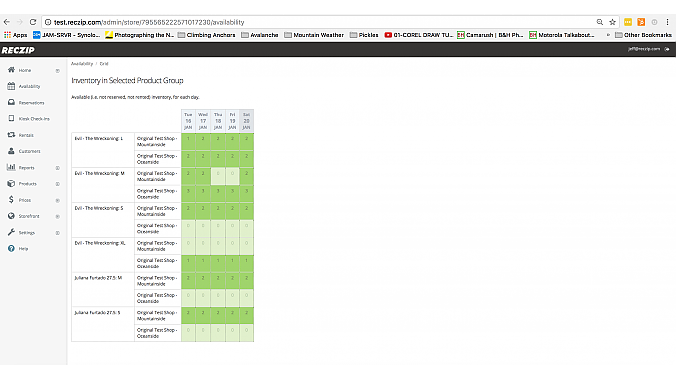Open the Pickles bookmark folder
The image size is (676, 380).
tap(364, 35)
